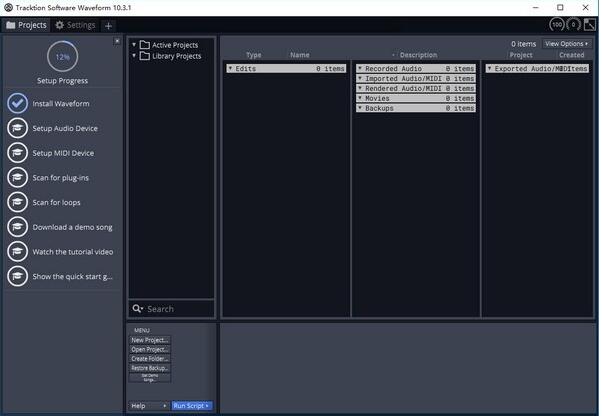
Task: Collapse the Library Projects tree arrow
Action: click(134, 56)
